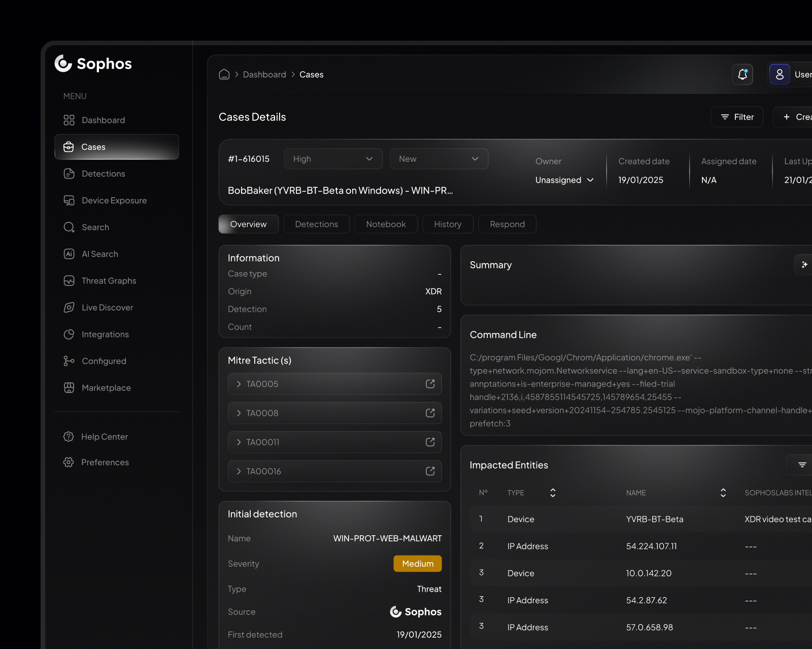
Task: Click the Impacted Entities filter icon
Action: (802, 465)
